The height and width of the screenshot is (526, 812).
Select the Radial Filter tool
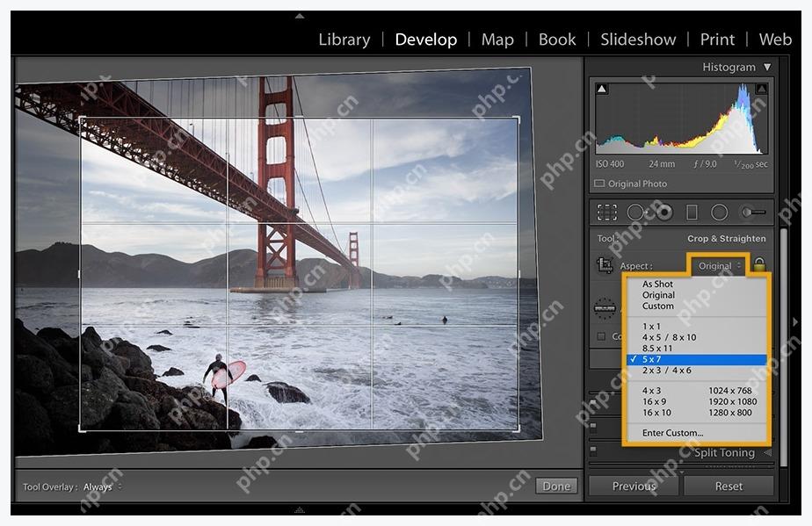pos(720,213)
